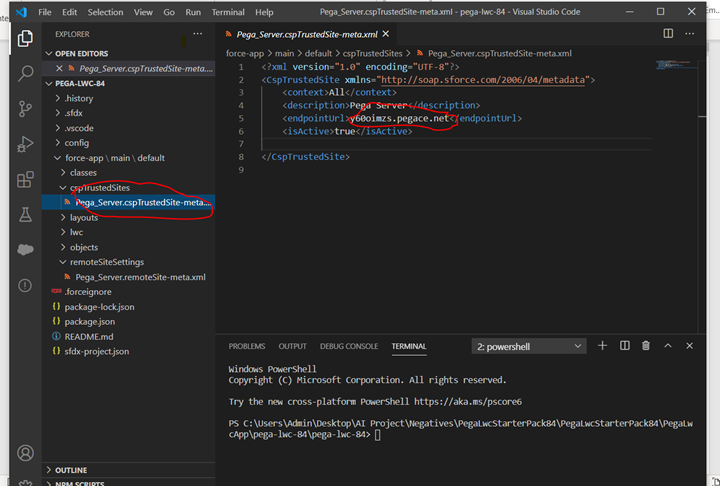Screen dimensions: 720x486
Task: Open the Search view icon
Action: pos(25,73)
